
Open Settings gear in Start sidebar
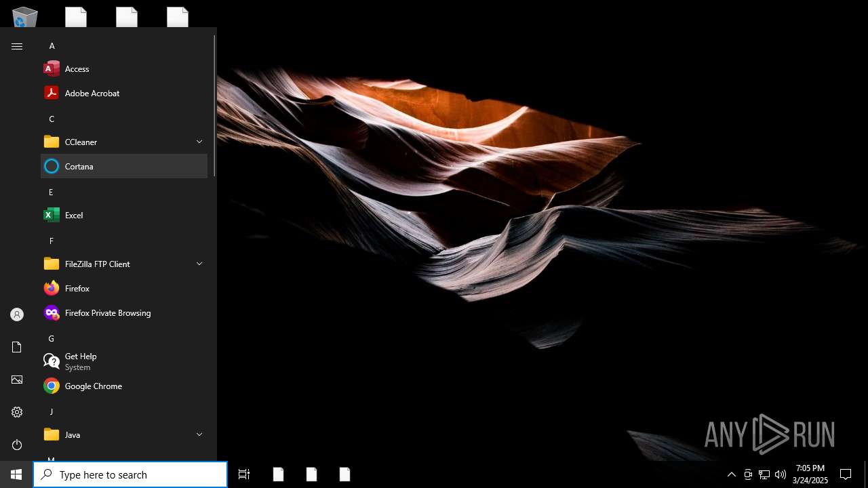pyautogui.click(x=17, y=412)
